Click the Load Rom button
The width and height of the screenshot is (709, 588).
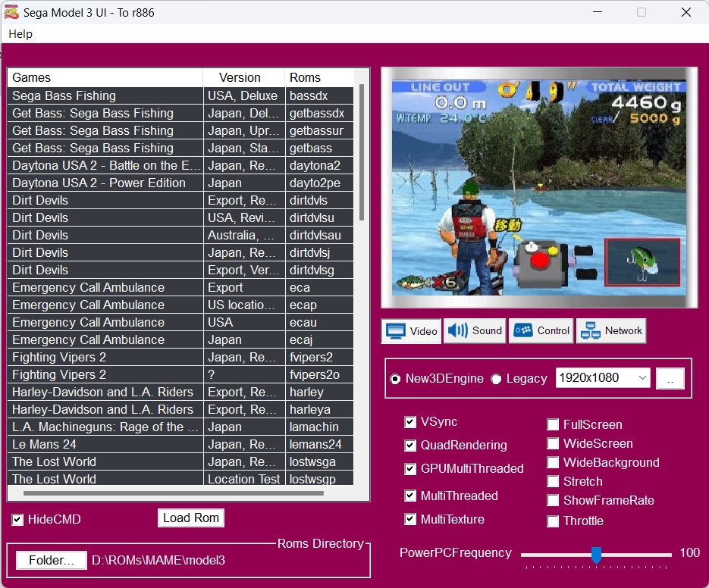(x=191, y=518)
